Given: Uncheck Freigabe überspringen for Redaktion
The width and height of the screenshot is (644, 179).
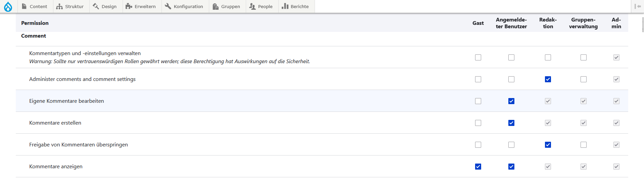Looking at the screenshot, I should [x=548, y=145].
